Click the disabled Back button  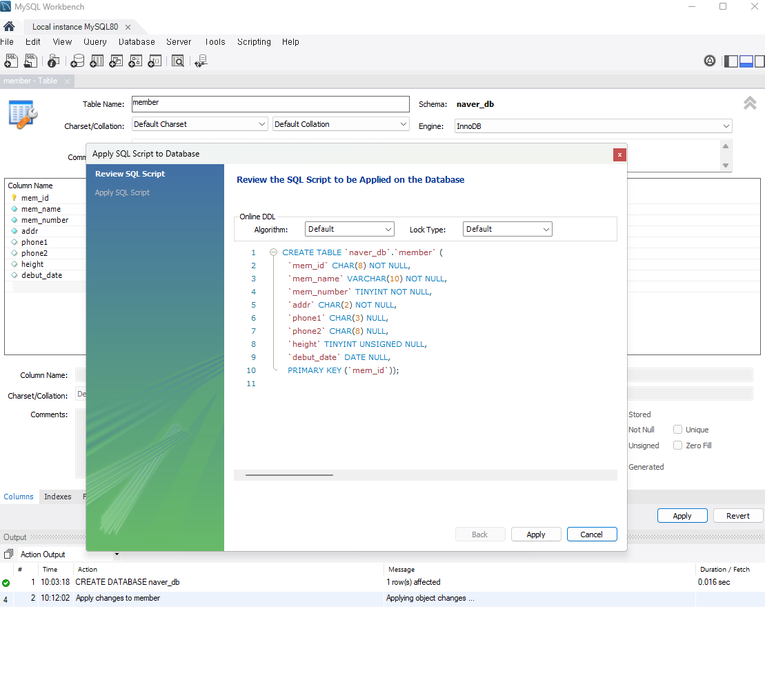(x=480, y=534)
